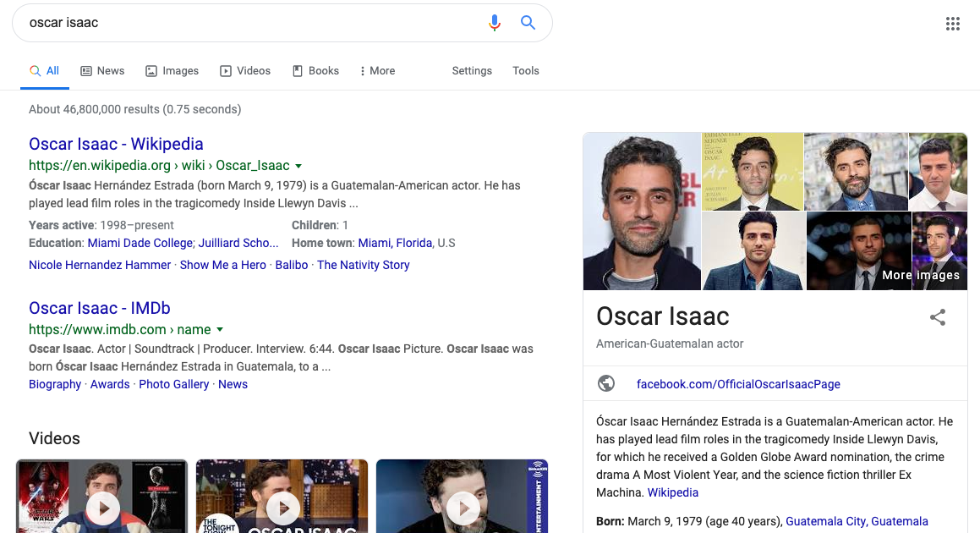Image resolution: width=980 pixels, height=533 pixels.
Task: Switch to the News tab
Action: 102,71
